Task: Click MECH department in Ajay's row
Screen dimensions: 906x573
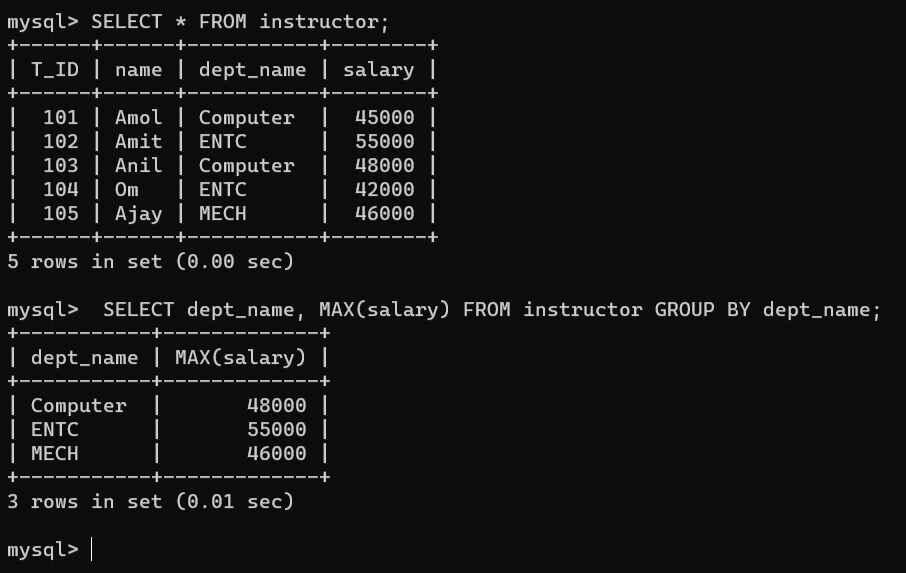Action: click(222, 214)
